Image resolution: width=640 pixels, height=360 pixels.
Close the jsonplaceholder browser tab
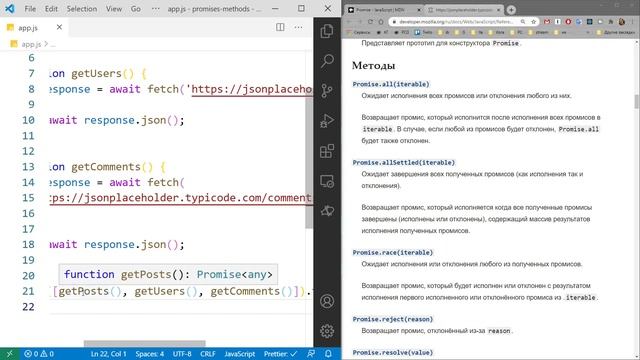point(498,10)
